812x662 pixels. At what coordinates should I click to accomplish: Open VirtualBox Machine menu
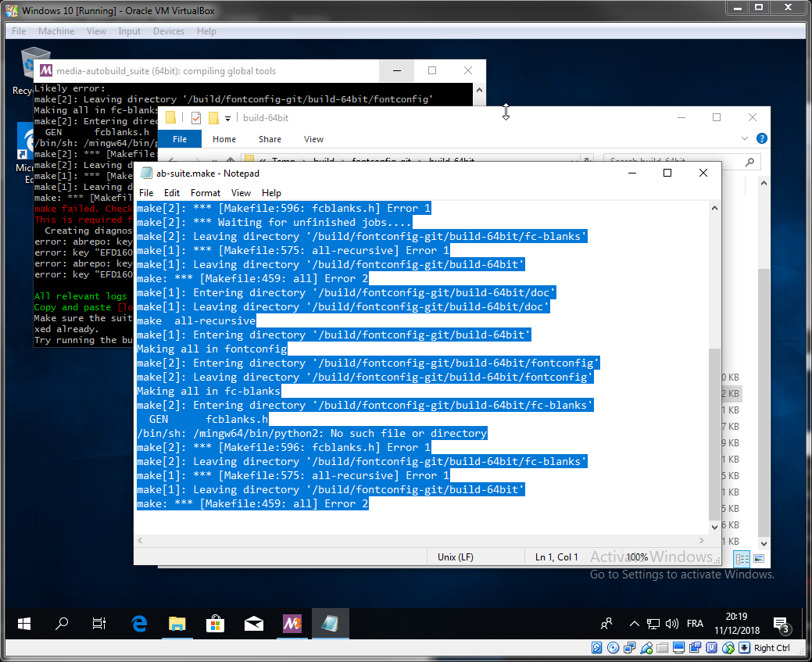56,31
